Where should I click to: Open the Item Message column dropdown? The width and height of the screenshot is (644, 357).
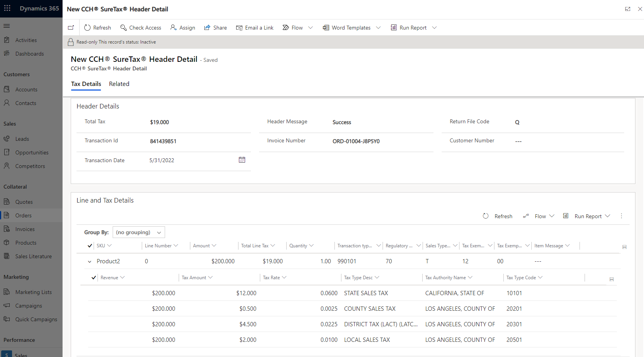pyautogui.click(x=567, y=245)
